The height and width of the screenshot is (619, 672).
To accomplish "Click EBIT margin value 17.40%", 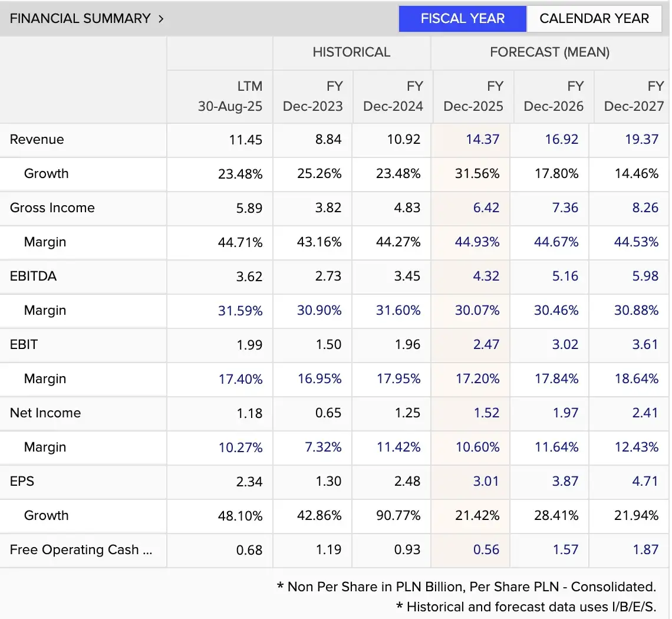I will pos(241,380).
